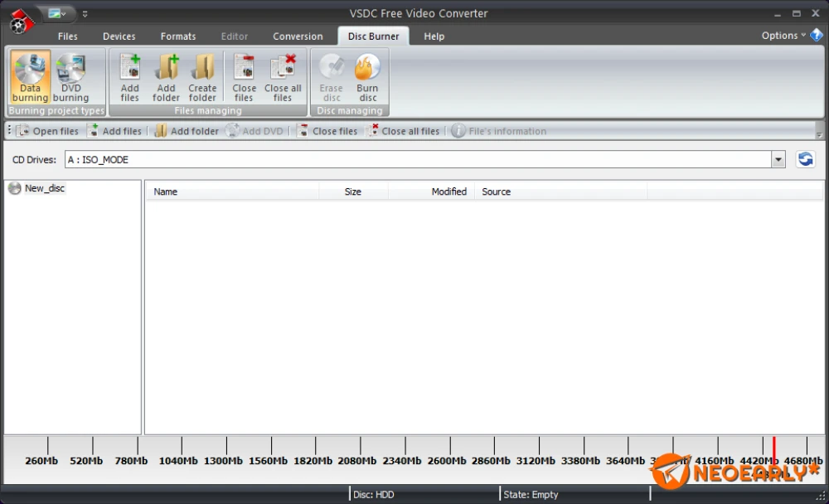Image resolution: width=829 pixels, height=504 pixels.
Task: Refresh the CD drives list
Action: (805, 159)
